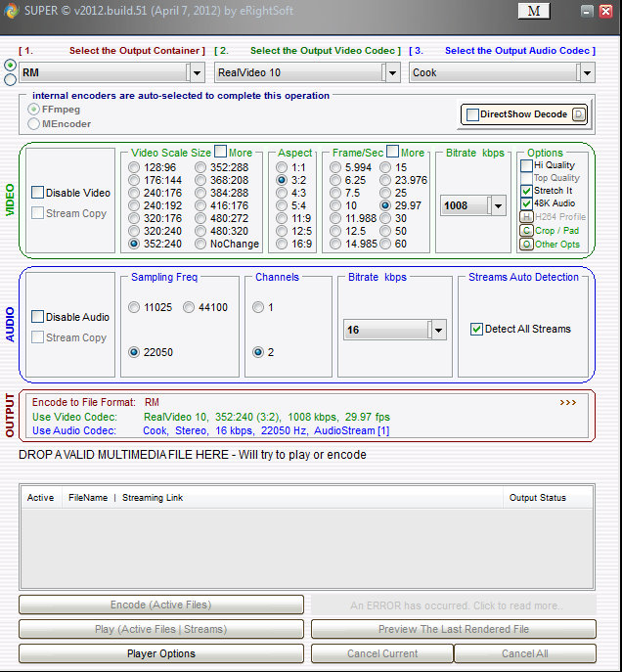Open the Output Audio Codec dropdown (Cook)

[588, 72]
